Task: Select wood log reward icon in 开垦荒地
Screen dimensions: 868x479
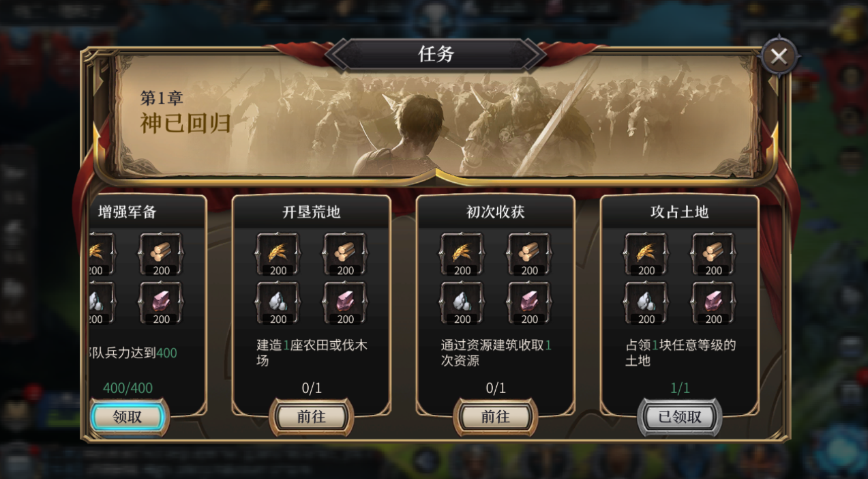Action: (x=345, y=255)
